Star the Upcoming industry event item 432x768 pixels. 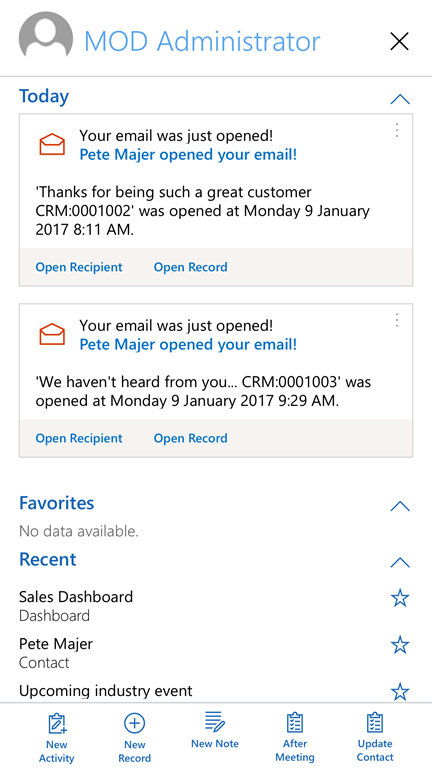click(x=400, y=692)
